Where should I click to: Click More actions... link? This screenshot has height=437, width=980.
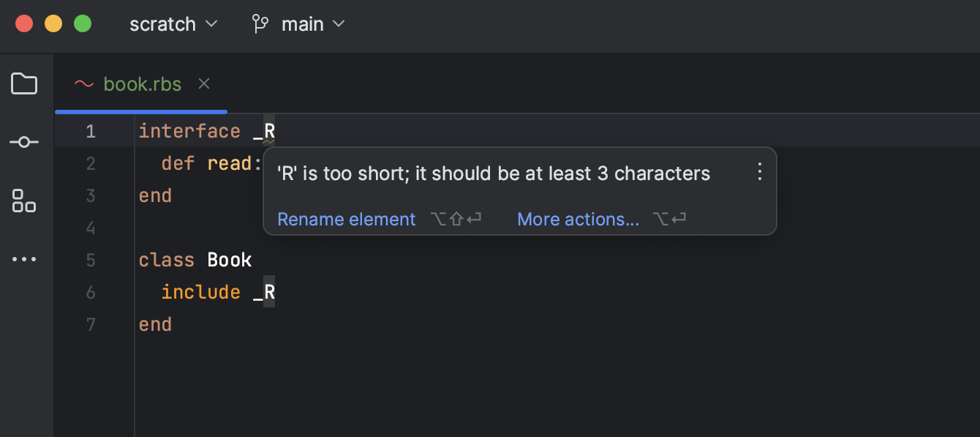[x=578, y=219]
